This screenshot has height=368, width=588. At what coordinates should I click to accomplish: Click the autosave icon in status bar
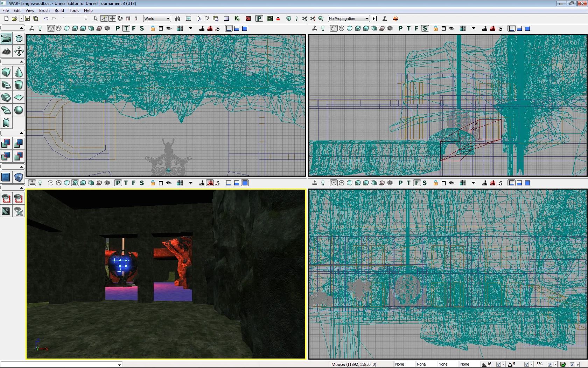click(x=563, y=364)
